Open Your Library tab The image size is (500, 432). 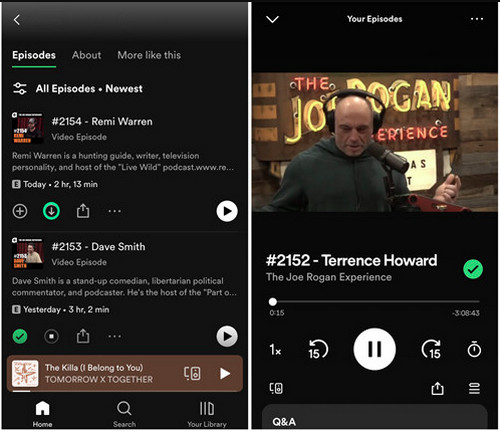click(207, 414)
